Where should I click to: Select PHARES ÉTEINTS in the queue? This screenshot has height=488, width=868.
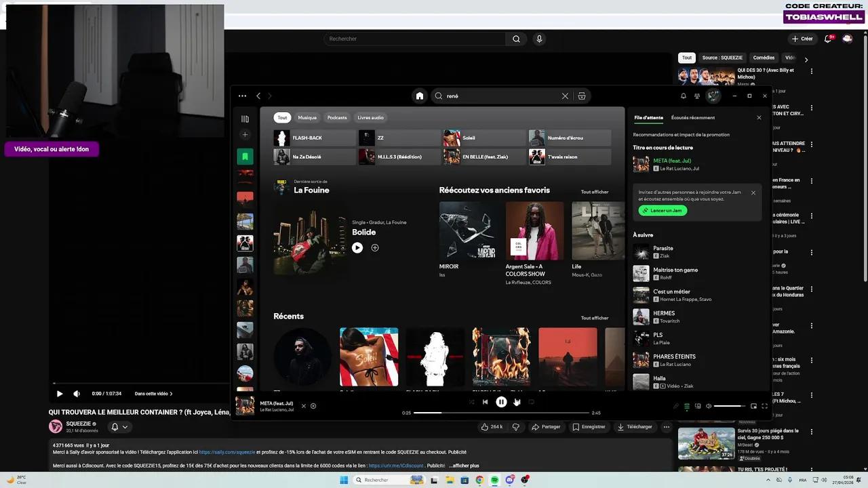coord(698,361)
